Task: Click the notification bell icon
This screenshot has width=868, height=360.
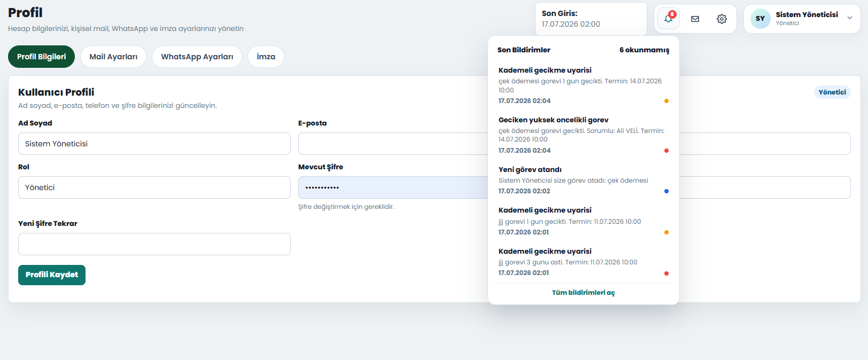Action: 668,19
